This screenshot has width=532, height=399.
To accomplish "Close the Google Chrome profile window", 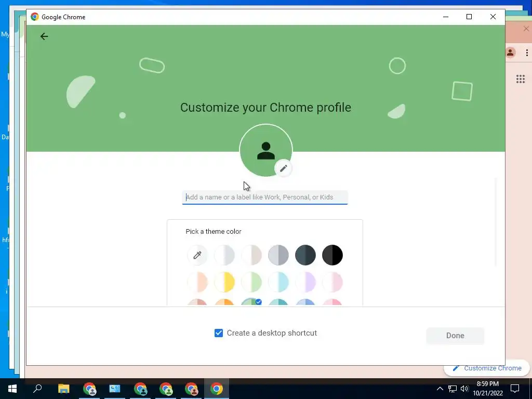I will point(493,17).
